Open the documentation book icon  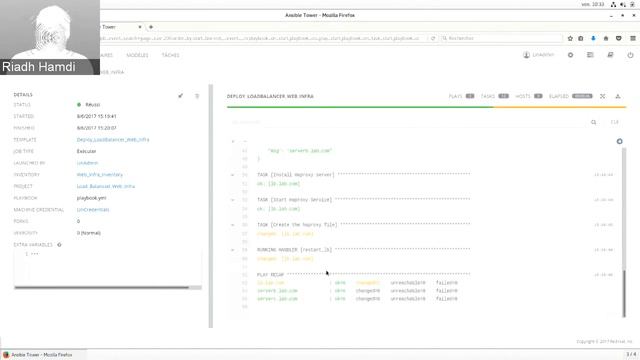pyautogui.click(x=610, y=55)
